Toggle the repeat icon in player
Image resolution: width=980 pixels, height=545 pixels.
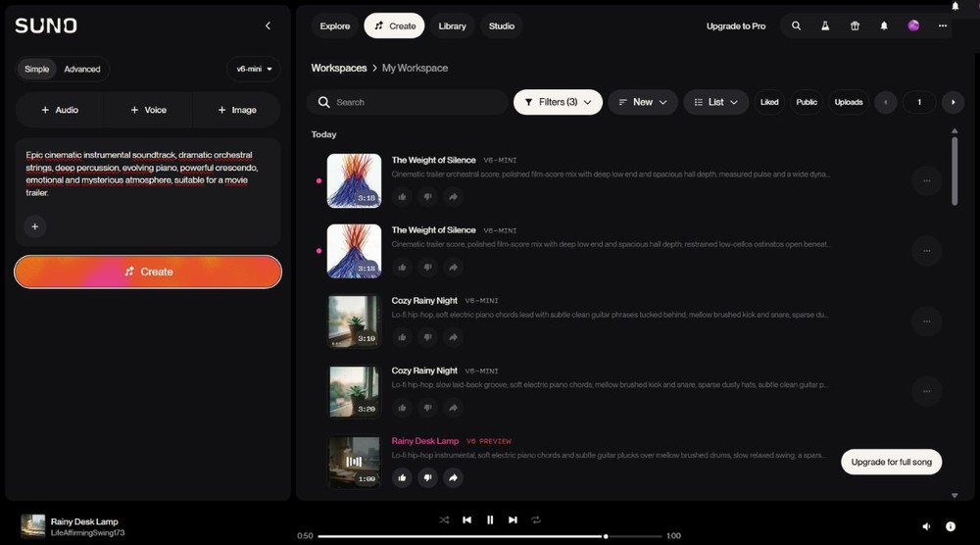tap(536, 520)
